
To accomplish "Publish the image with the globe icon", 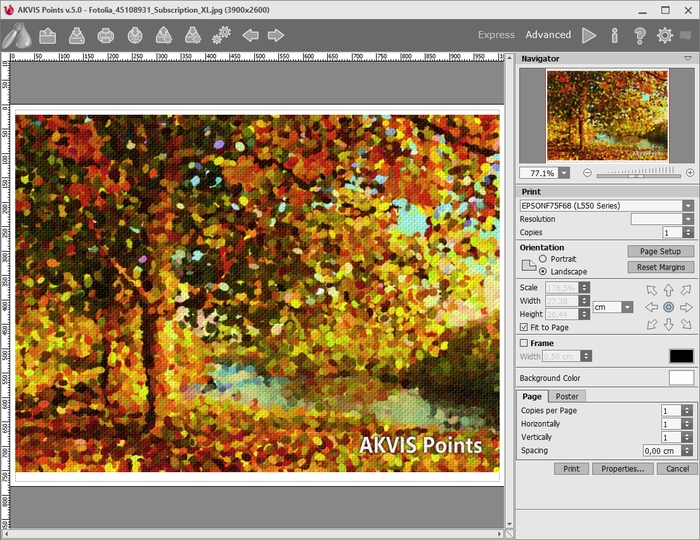I will click(x=135, y=36).
